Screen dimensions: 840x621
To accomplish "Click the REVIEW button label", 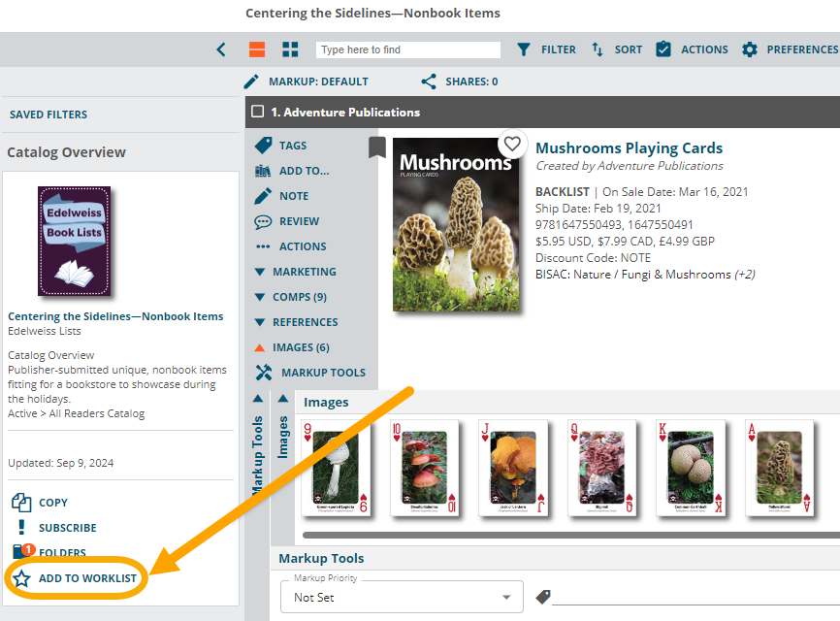I will (300, 221).
